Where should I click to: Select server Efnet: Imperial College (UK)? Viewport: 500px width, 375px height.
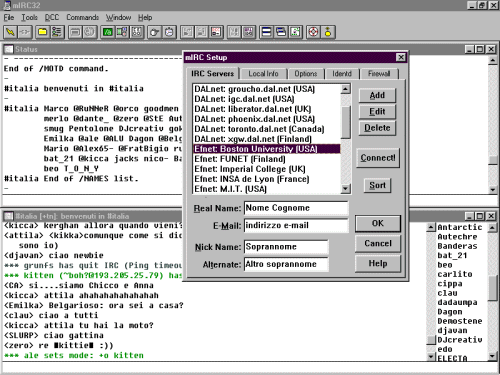tap(267, 169)
